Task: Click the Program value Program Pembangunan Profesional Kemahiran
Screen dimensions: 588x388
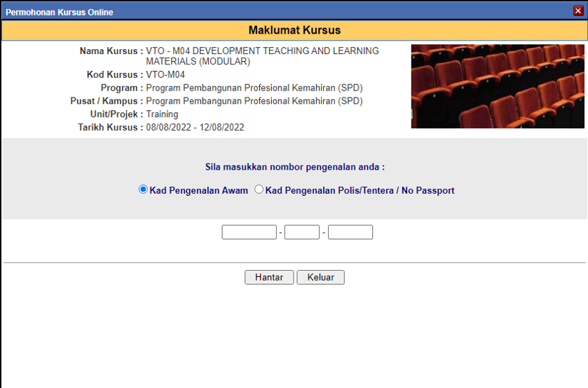Action: (254, 88)
